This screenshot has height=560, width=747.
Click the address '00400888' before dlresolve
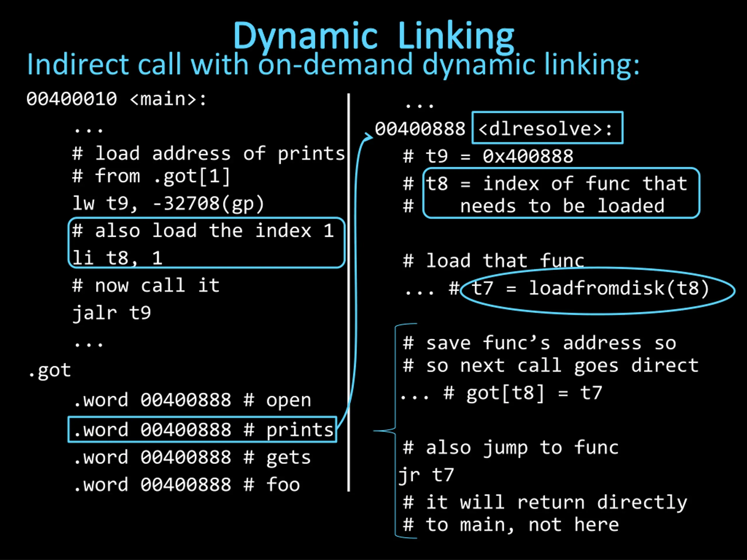pyautogui.click(x=420, y=129)
